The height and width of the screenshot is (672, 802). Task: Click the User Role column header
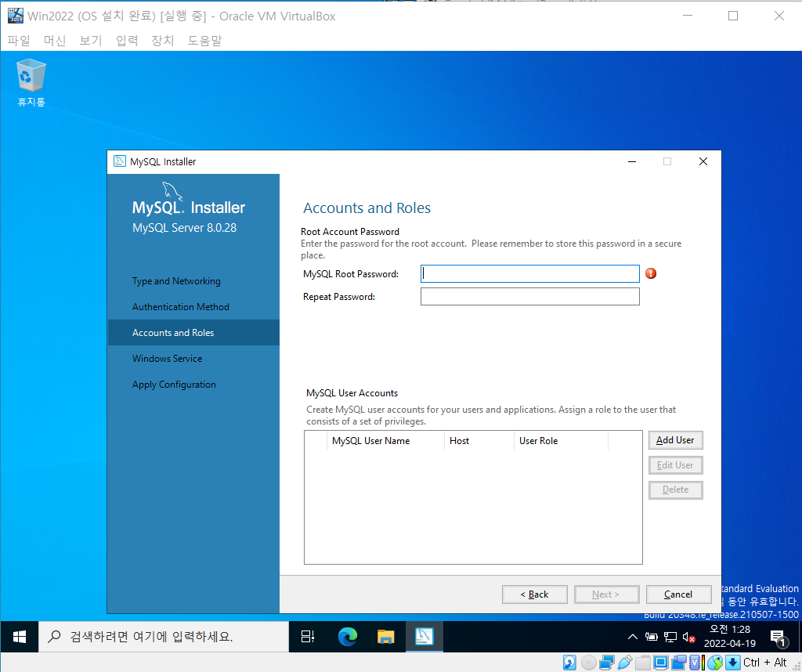(561, 441)
